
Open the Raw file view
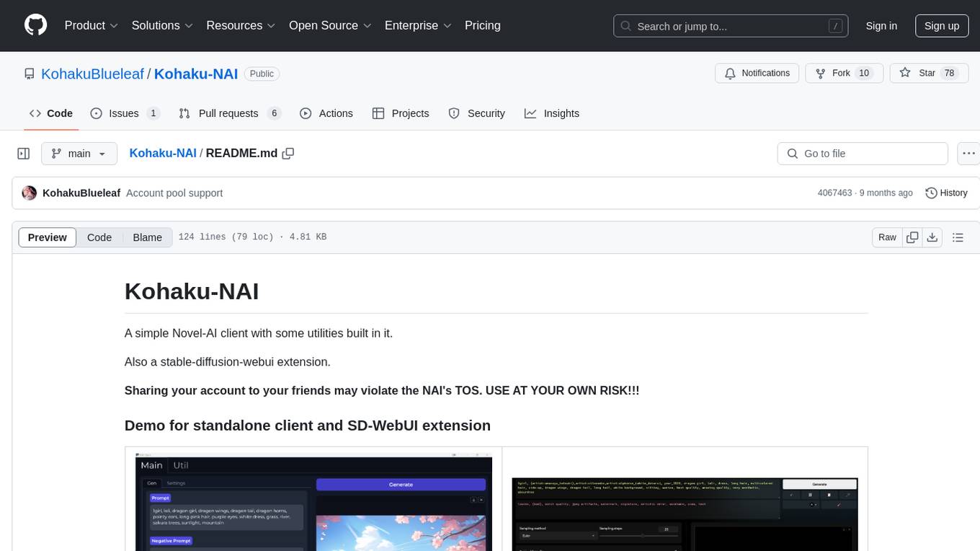click(x=887, y=237)
